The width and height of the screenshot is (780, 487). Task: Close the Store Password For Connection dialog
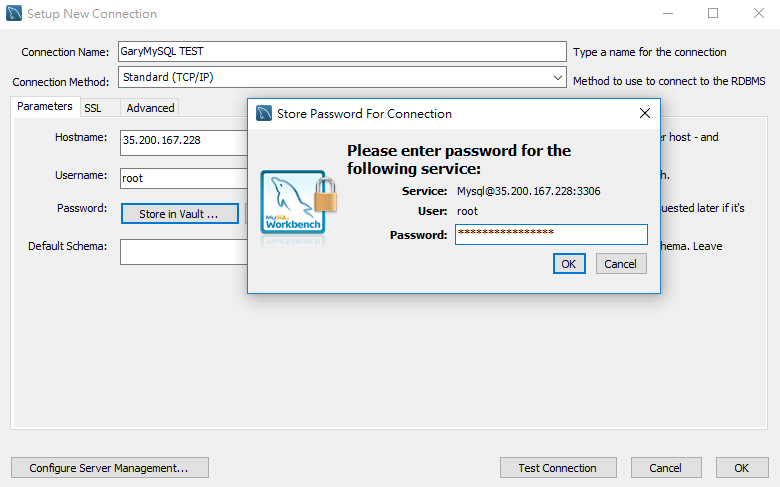[645, 113]
